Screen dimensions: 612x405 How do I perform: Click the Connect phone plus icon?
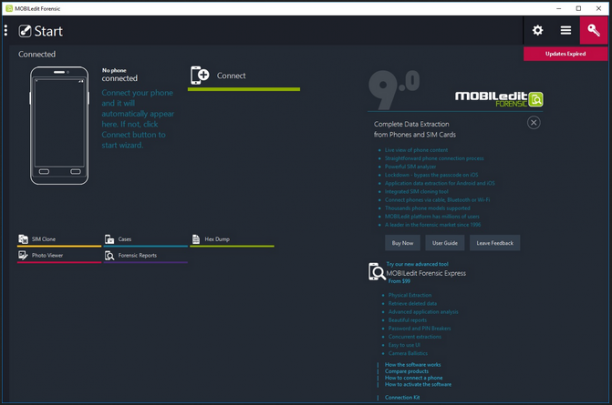pyautogui.click(x=200, y=75)
